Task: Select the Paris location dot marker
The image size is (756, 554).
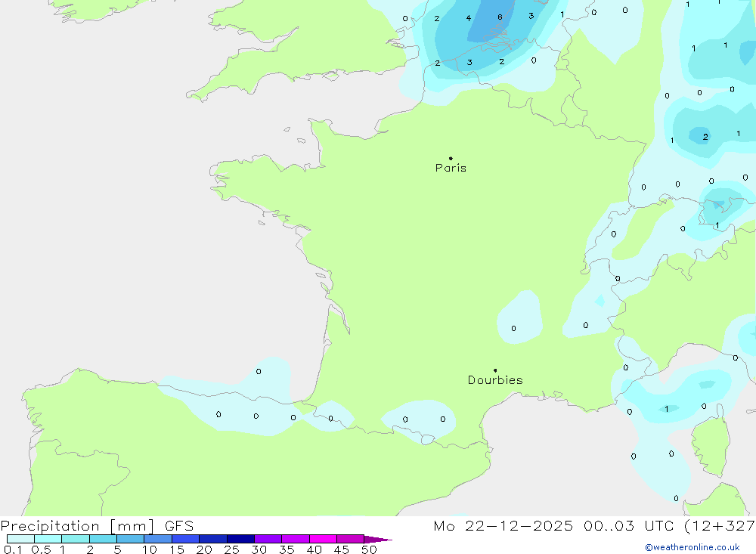Action: tap(451, 158)
